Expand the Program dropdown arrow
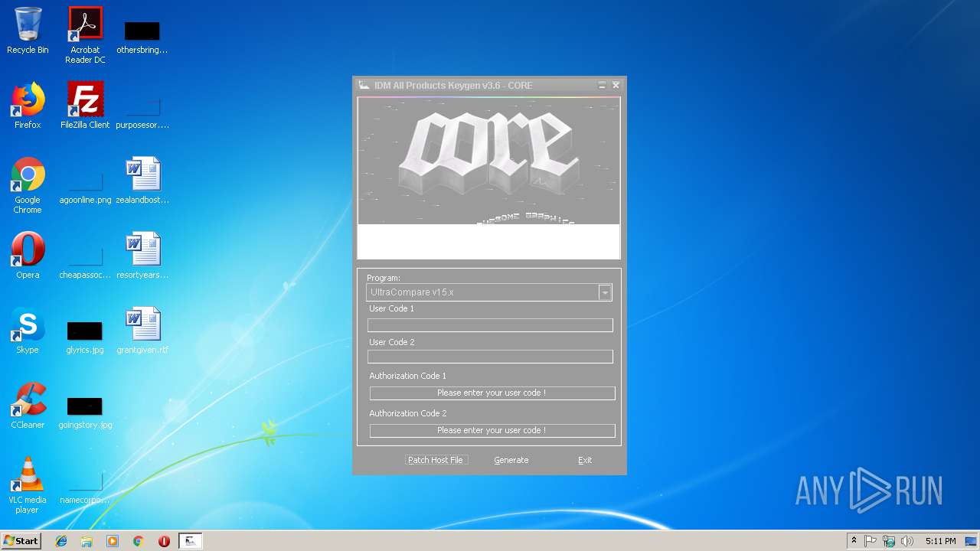980x551 pixels. (605, 292)
